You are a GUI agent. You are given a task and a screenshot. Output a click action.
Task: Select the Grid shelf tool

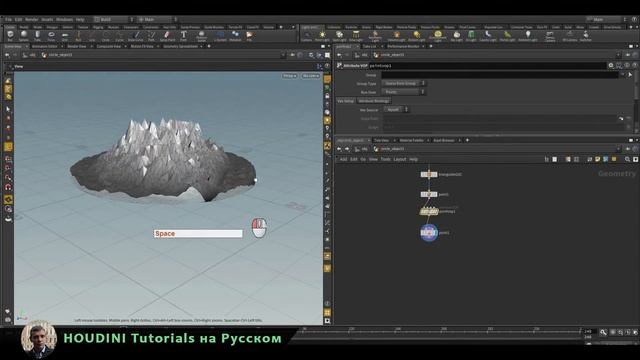click(x=65, y=36)
